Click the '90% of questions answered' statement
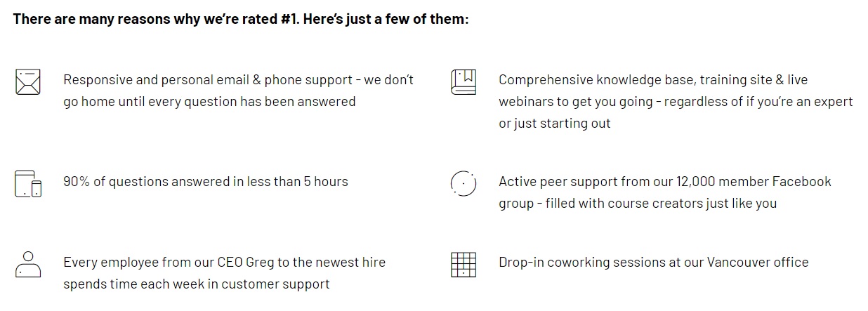Image resolution: width=868 pixels, height=311 pixels. (206, 182)
